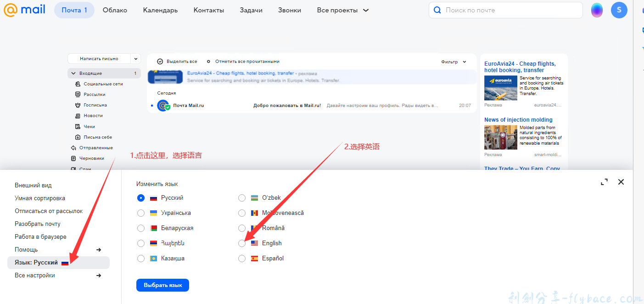This screenshot has width=644, height=304.
Task: Open the profile avatar with letter S
Action: tap(619, 10)
